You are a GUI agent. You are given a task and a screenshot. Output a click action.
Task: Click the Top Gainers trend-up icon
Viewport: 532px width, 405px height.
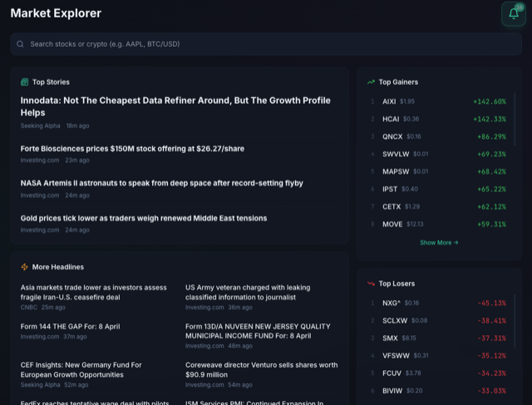click(371, 81)
